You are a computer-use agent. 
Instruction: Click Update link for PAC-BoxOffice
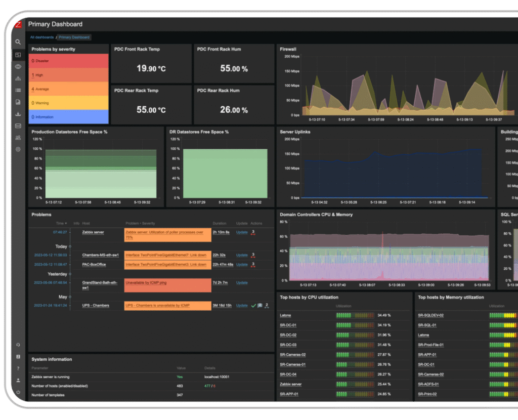click(242, 264)
